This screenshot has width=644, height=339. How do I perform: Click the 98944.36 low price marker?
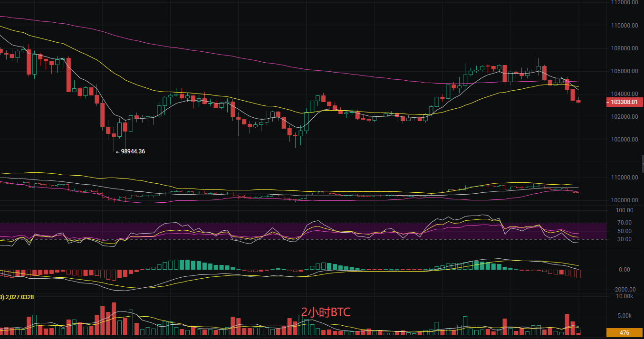coord(132,151)
